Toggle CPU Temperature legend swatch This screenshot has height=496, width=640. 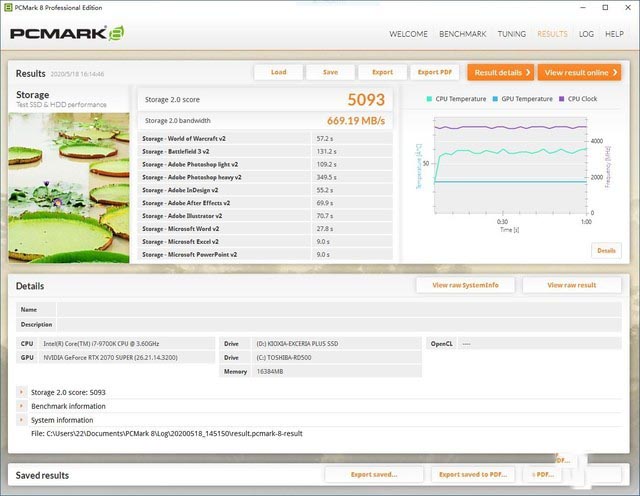pyautogui.click(x=429, y=99)
